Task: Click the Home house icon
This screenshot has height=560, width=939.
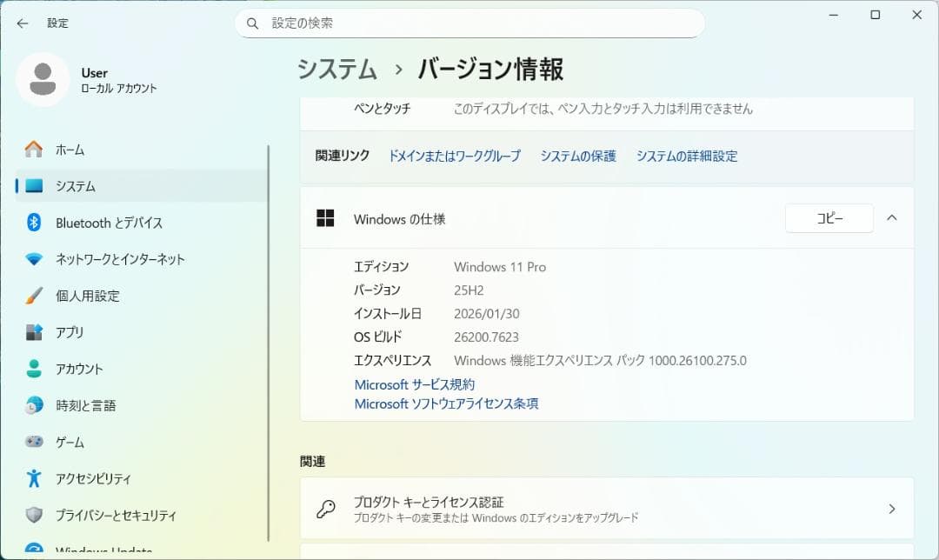Action: 34,150
